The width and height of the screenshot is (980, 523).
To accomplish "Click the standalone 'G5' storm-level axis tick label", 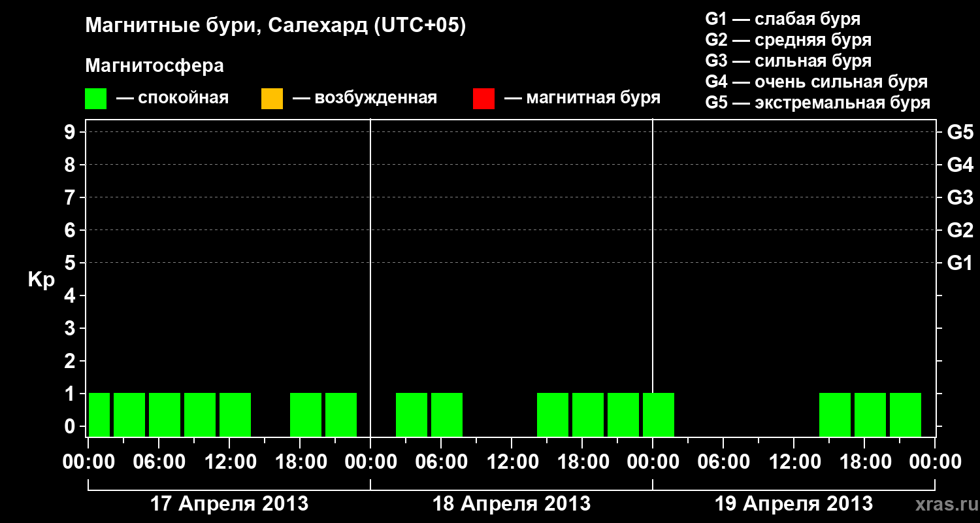I will pyautogui.click(x=960, y=132).
